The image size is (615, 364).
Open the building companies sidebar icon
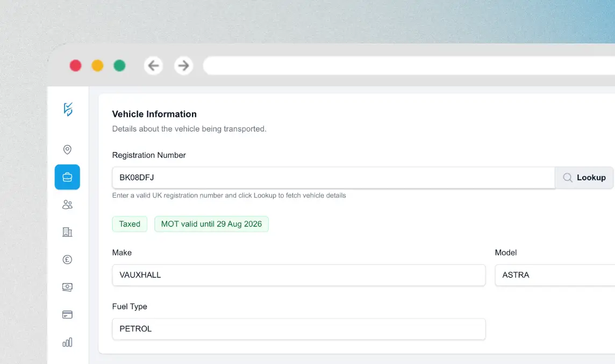tap(67, 232)
